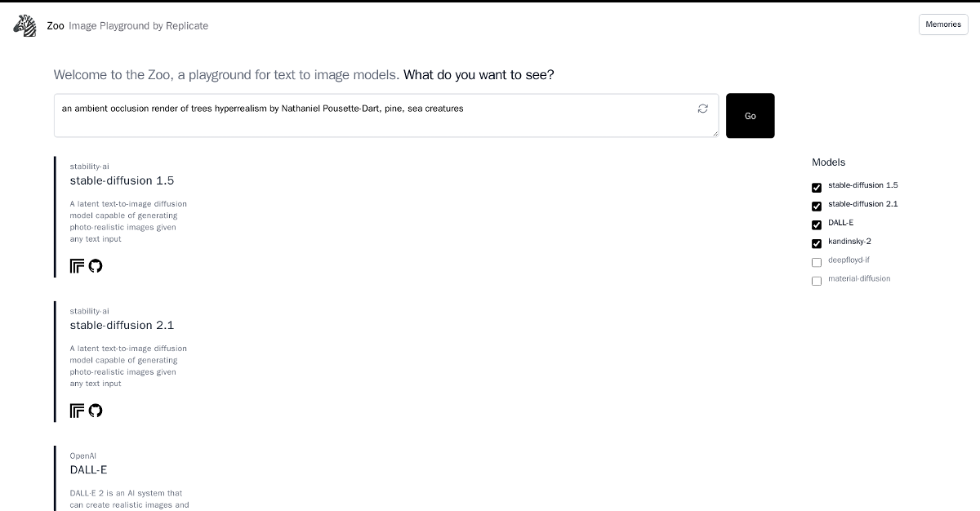Viewport: 980px width, 511px height.
Task: Open GitHub icon under stable-diffusion 1.5
Action: (96, 266)
